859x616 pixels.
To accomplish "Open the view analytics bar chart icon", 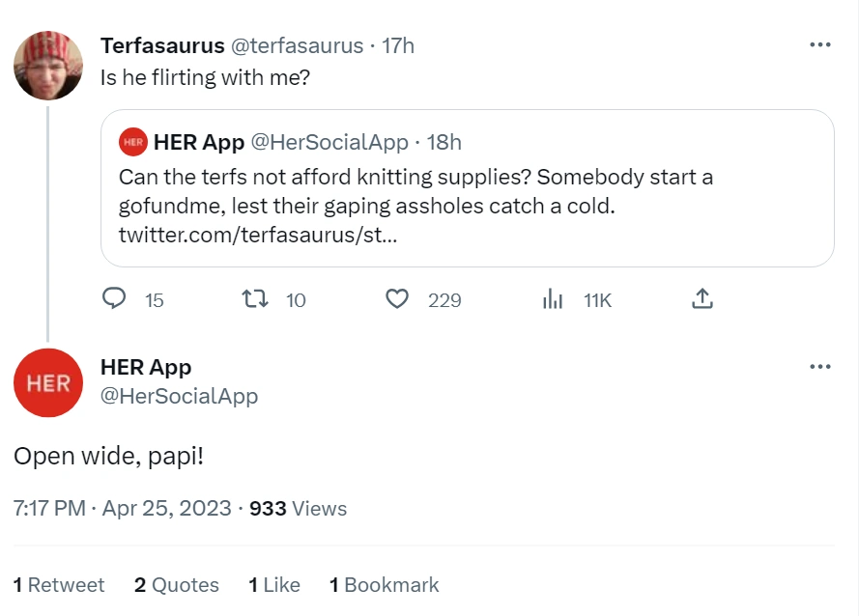I will [553, 299].
